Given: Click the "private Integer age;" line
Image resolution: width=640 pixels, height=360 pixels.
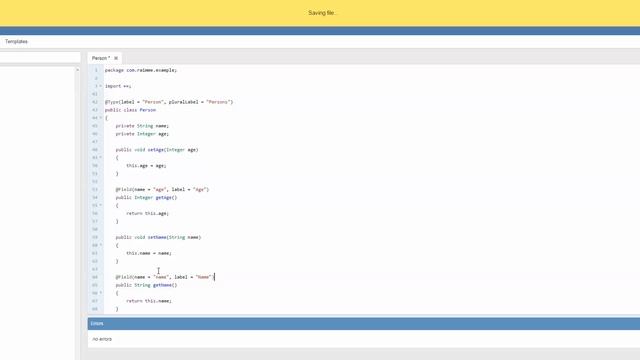Looking at the screenshot, I should click(142, 134).
